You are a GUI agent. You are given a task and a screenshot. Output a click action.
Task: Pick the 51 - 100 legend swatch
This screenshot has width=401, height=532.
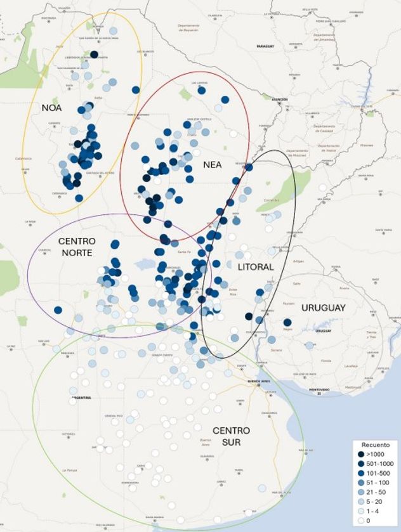[361, 483]
